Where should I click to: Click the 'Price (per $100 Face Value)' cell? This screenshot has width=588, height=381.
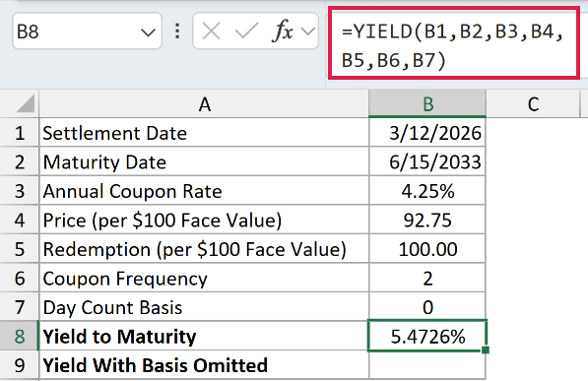(x=204, y=221)
